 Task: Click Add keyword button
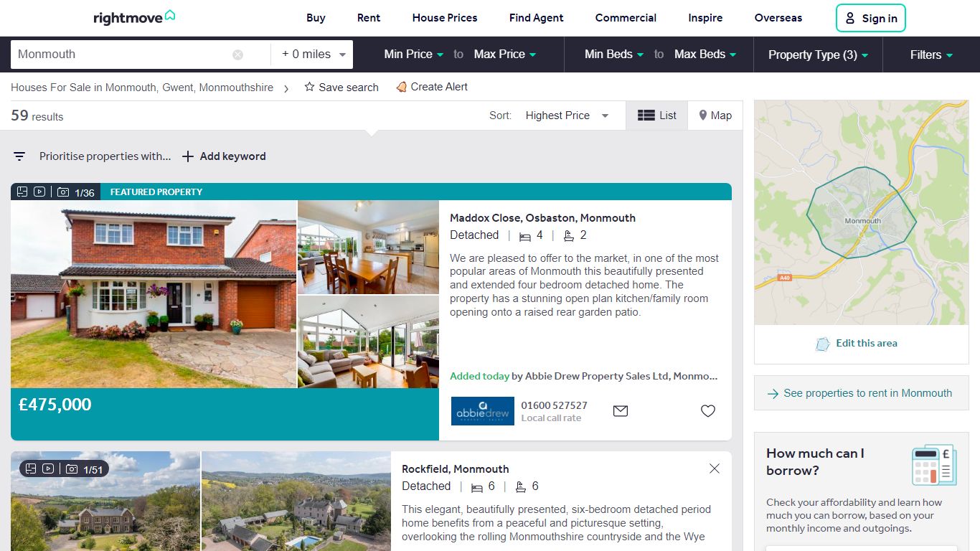224,156
